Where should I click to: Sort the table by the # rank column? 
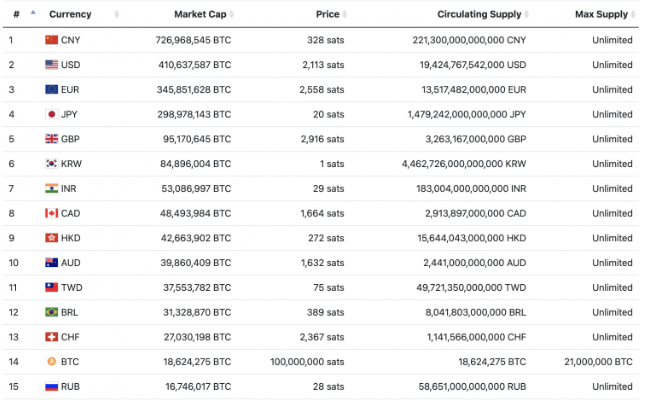(x=17, y=15)
